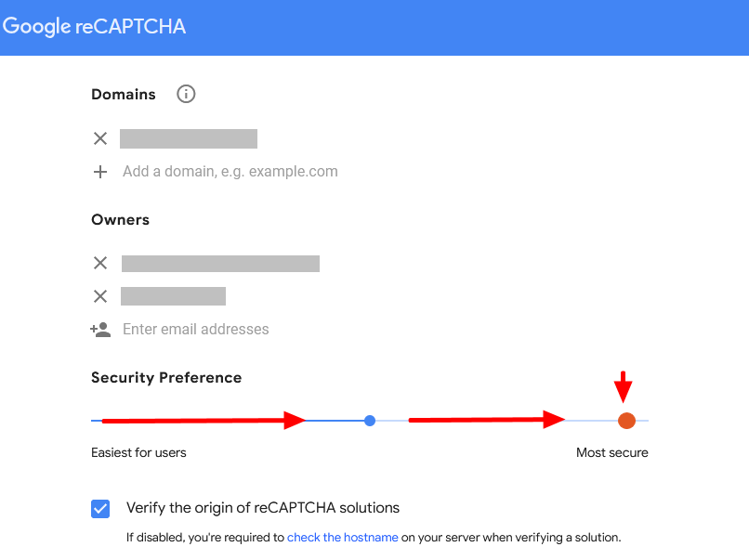The image size is (749, 560).
Task: Focus the Enter email addresses field
Action: [x=195, y=329]
